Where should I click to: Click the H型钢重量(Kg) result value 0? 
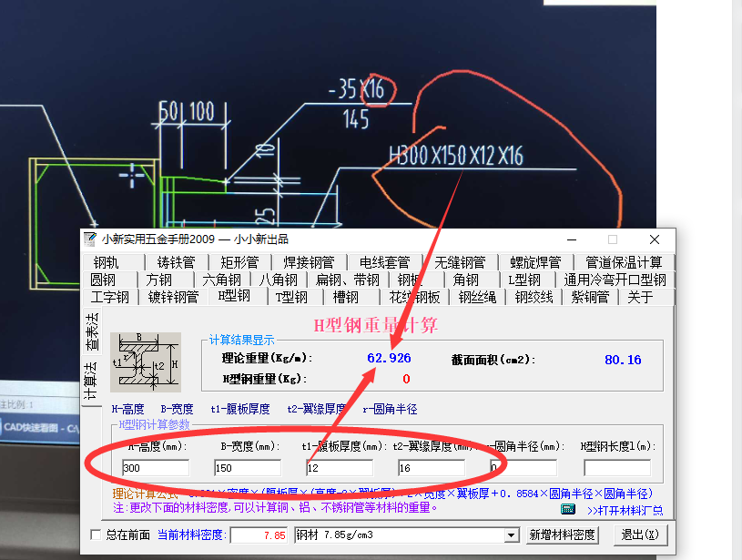point(406,379)
